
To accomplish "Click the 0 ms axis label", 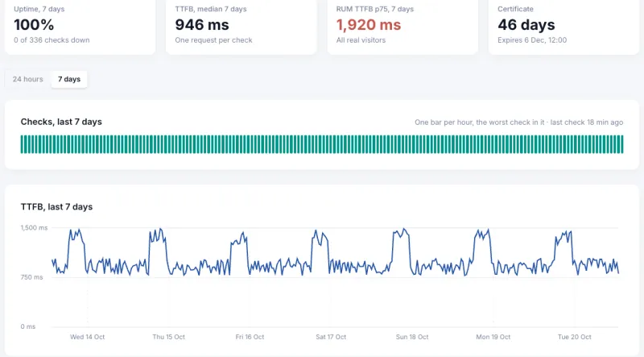I will click(28, 326).
